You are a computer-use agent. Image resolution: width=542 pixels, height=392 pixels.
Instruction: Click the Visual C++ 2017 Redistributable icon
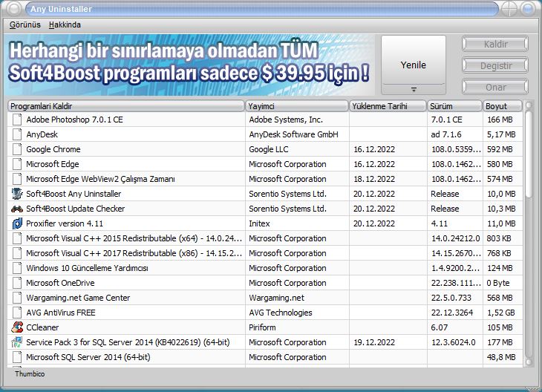[x=17, y=253]
